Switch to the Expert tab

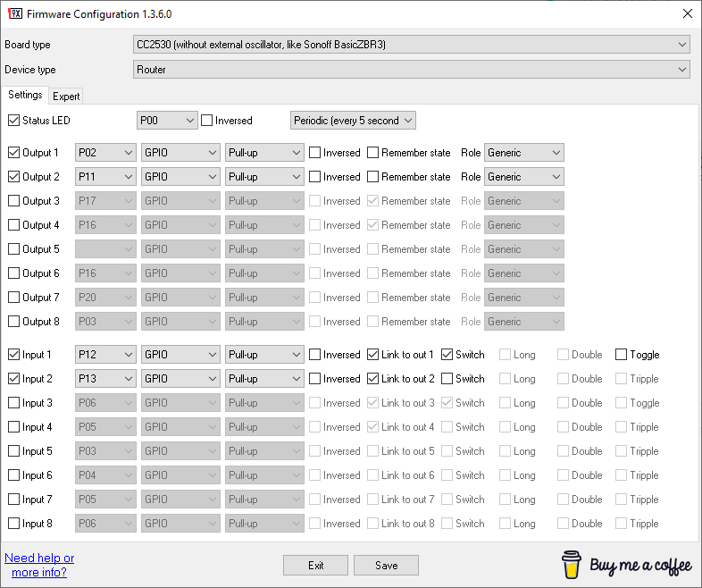[66, 97]
